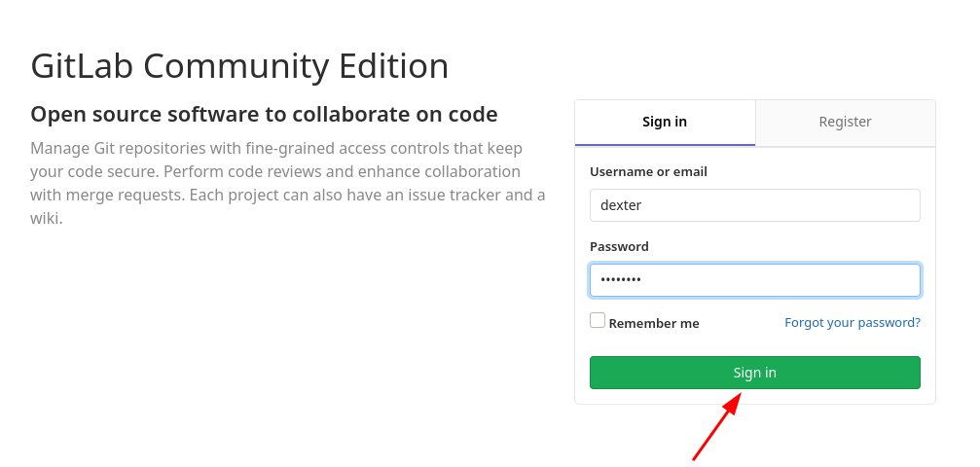Focus the Username or email field

point(755,205)
